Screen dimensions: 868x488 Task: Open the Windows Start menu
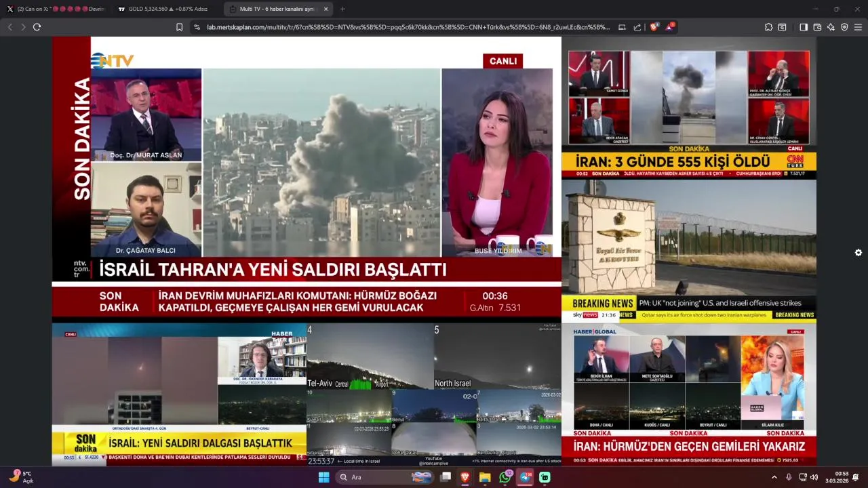[323, 477]
